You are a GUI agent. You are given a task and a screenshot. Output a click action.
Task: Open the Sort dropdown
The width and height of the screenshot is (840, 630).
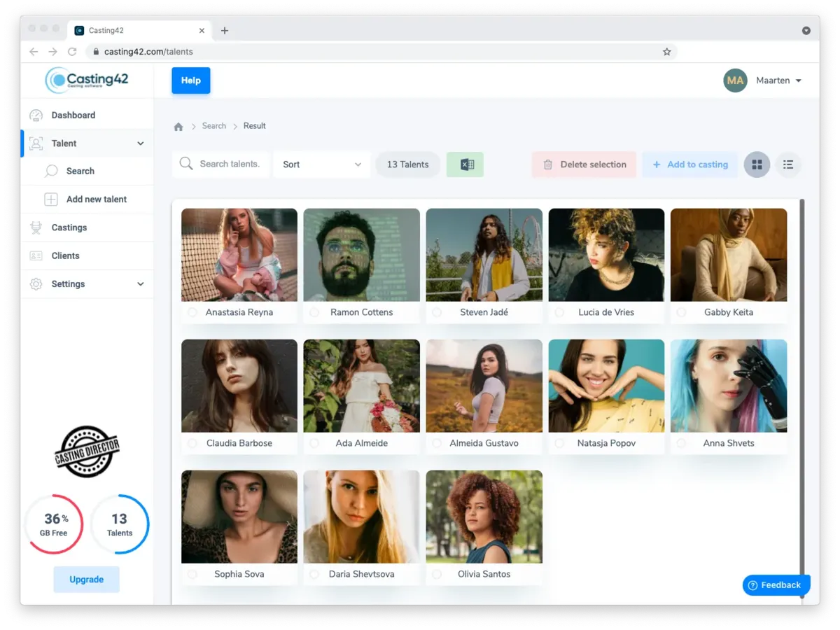click(x=321, y=164)
